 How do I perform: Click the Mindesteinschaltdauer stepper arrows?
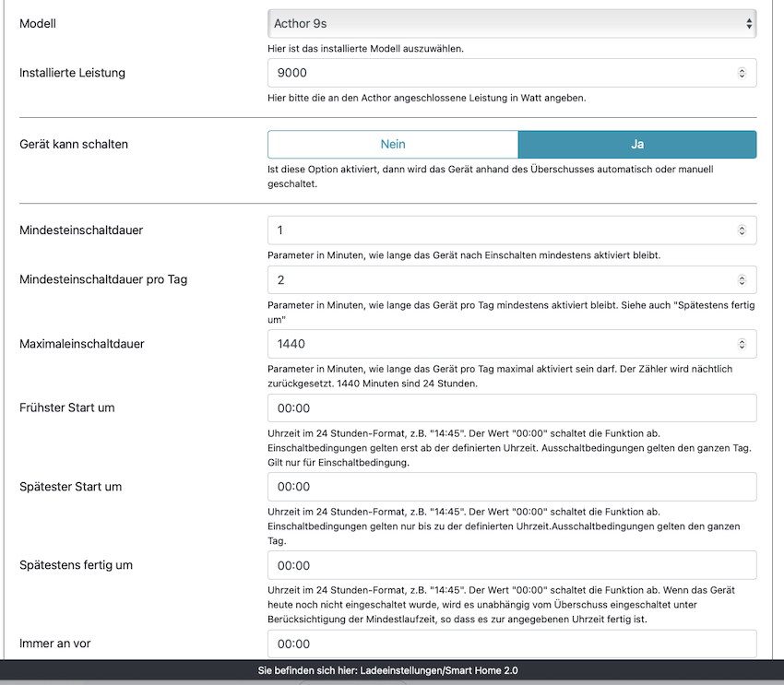click(x=742, y=230)
